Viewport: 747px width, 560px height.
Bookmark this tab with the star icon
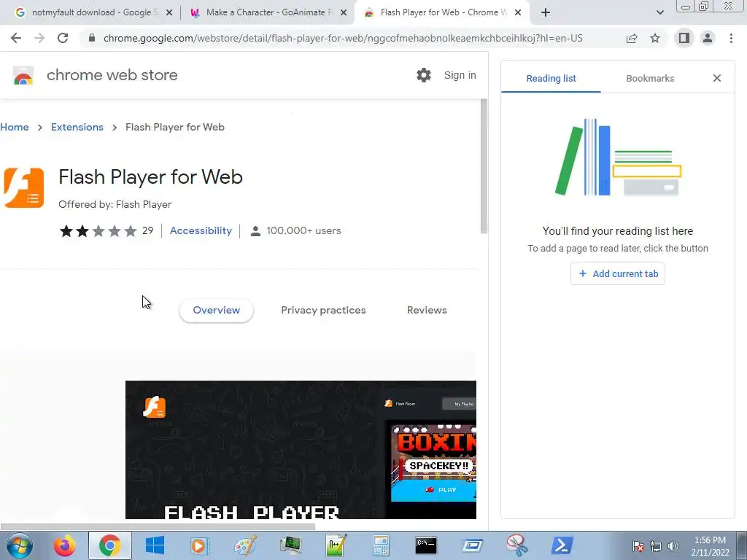click(655, 38)
